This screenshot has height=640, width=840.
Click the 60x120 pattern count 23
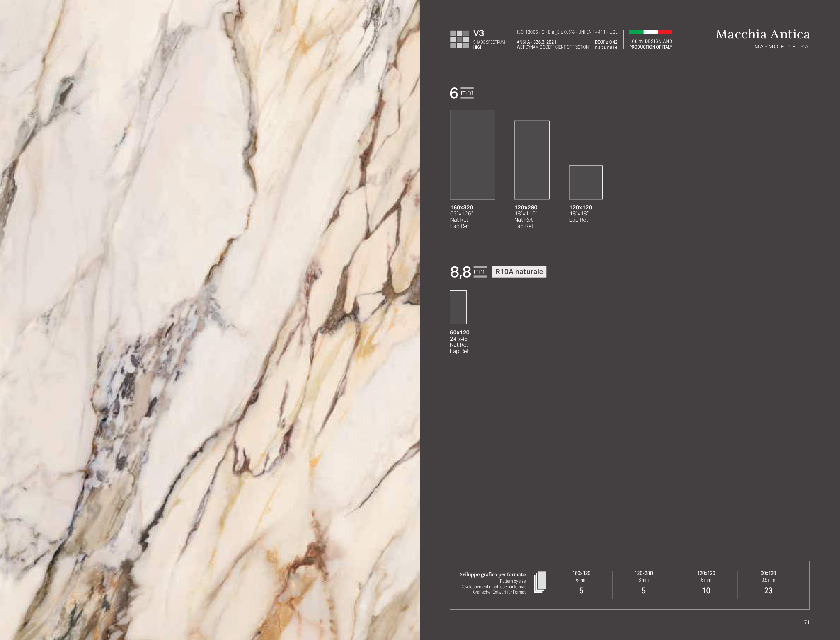point(768,591)
